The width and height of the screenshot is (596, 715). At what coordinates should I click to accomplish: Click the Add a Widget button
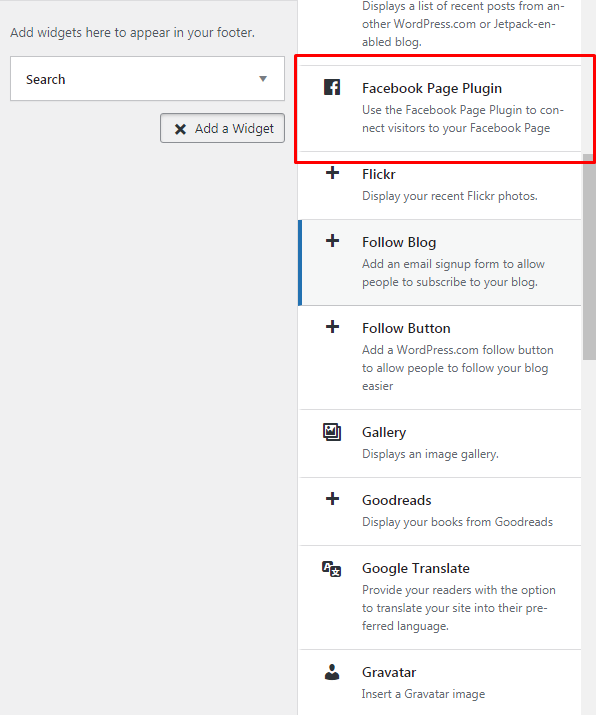click(x=223, y=128)
